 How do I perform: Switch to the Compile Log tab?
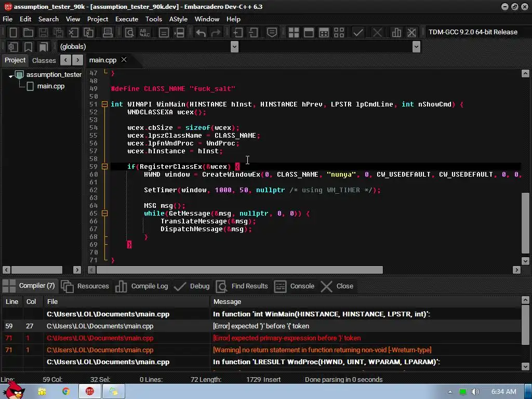(x=142, y=286)
